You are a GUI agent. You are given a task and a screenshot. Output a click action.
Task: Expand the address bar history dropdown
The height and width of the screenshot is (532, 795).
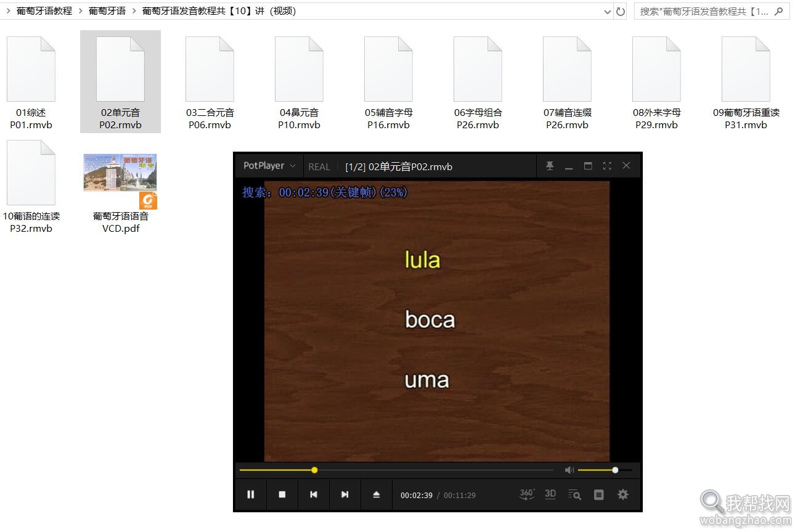(x=607, y=11)
